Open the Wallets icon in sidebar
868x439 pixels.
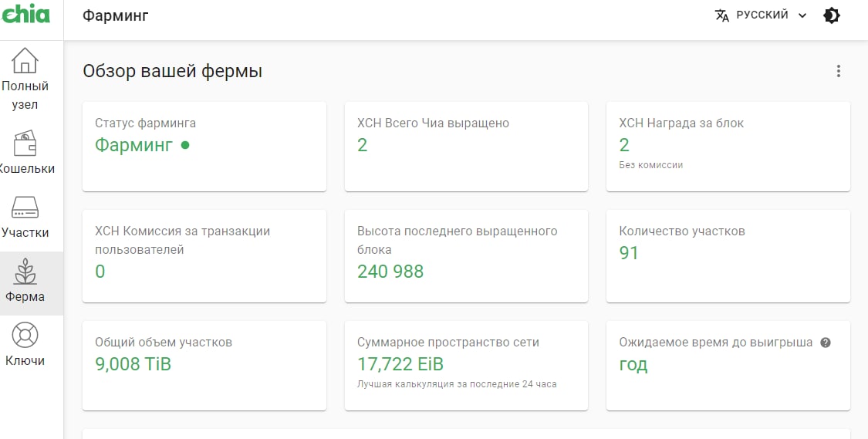(25, 144)
